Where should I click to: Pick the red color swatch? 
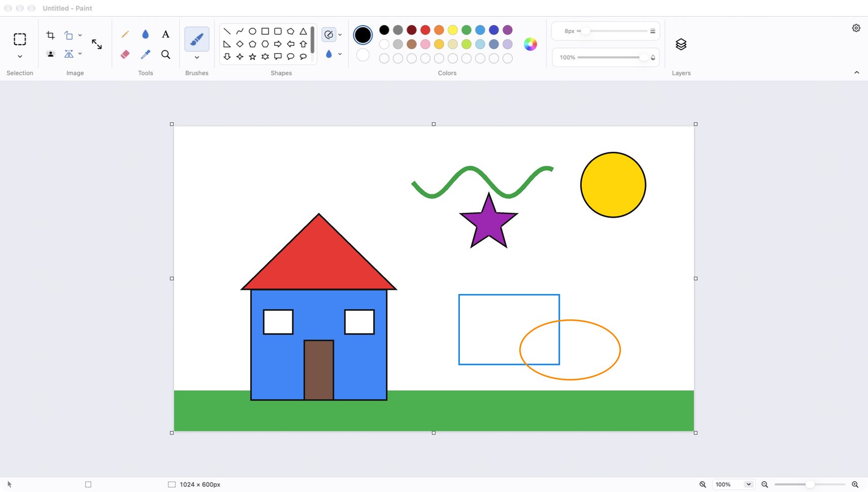point(425,30)
